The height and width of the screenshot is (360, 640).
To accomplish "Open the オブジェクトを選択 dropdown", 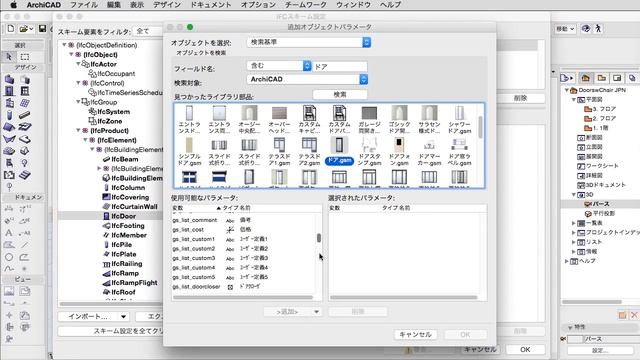I will tap(309, 42).
